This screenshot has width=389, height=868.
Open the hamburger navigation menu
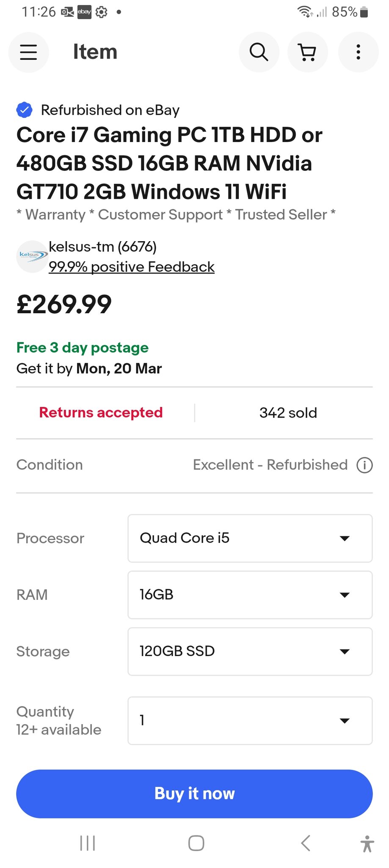[28, 52]
